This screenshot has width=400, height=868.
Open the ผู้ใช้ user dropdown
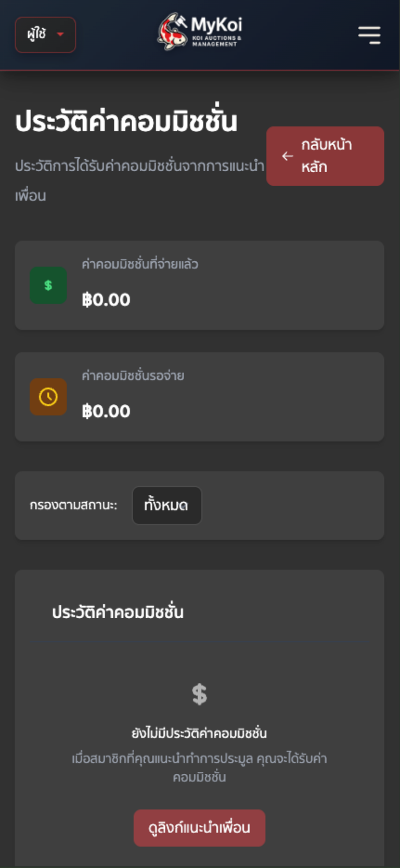pyautogui.click(x=45, y=35)
